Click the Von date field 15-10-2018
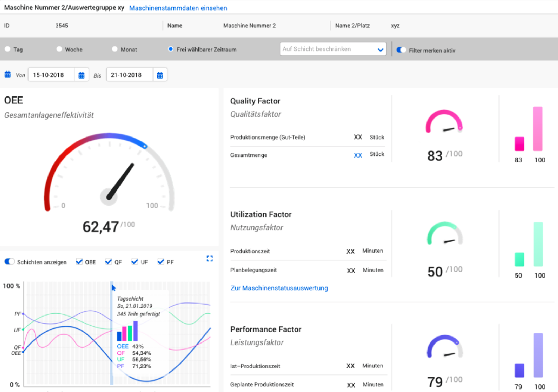Screen dimensions: 558x392 click(51, 75)
